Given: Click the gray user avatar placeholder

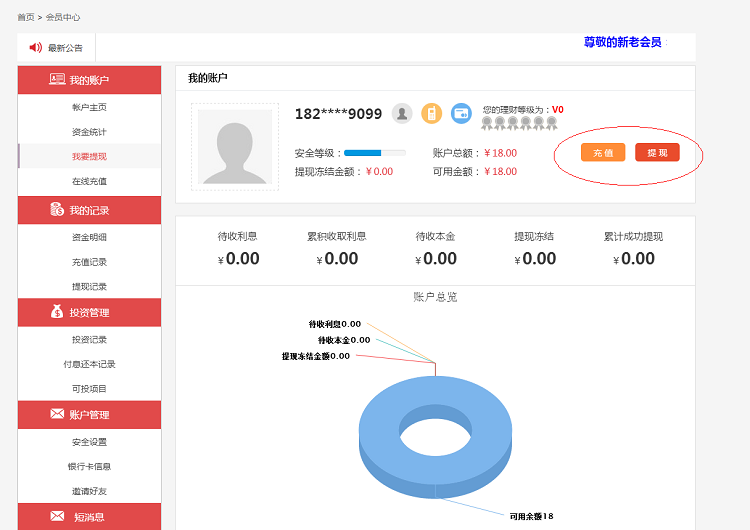Looking at the screenshot, I should [235, 147].
